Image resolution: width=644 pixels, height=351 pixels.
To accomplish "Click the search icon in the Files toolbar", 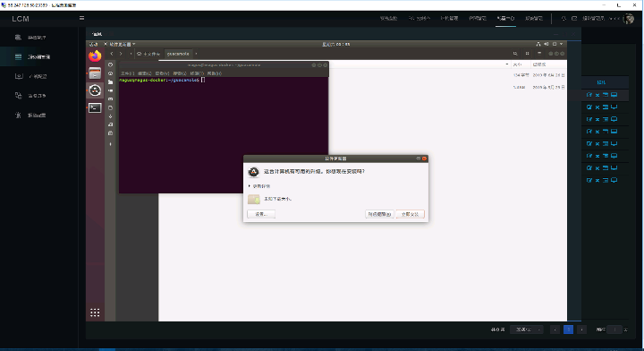I will click(x=515, y=54).
